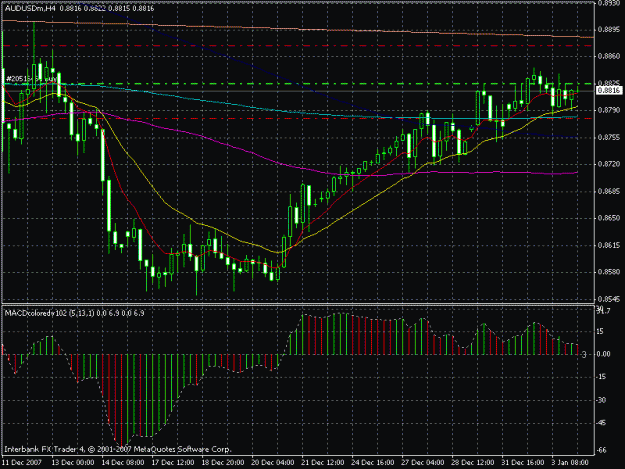This screenshot has height=469, width=625.
Task: Click the 18 Dec 20:00 time label
Action: pyautogui.click(x=223, y=462)
